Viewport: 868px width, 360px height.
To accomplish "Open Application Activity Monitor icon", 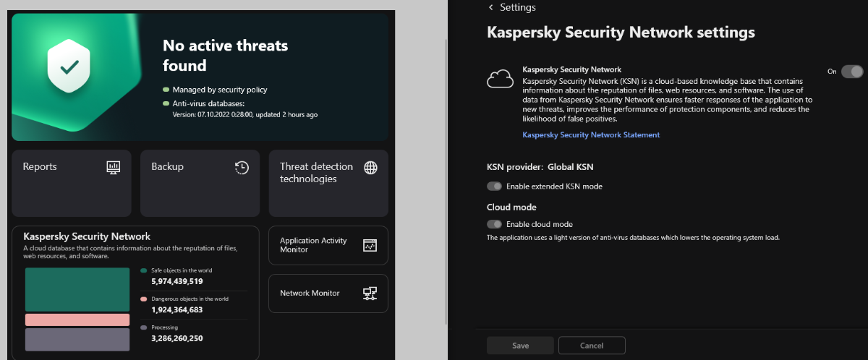I will (x=370, y=246).
